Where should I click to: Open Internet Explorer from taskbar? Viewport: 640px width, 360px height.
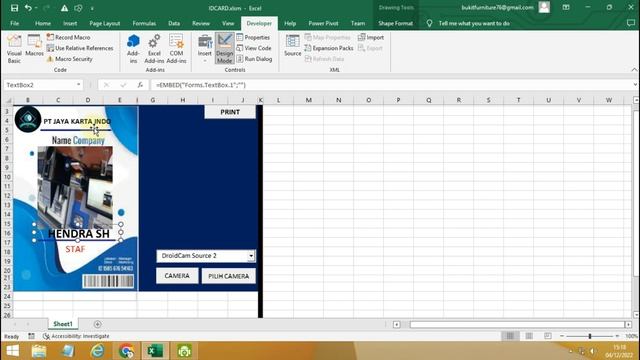click(98, 351)
